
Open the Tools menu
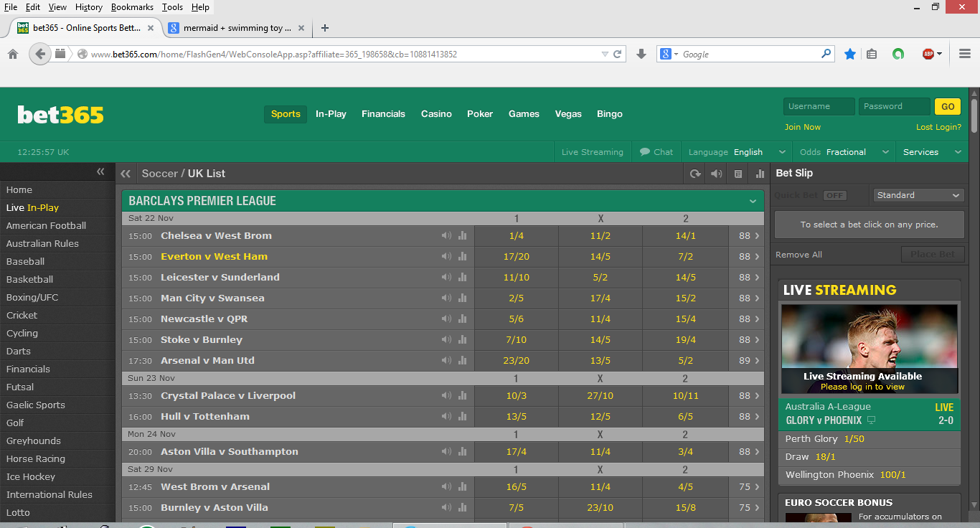[x=172, y=7]
